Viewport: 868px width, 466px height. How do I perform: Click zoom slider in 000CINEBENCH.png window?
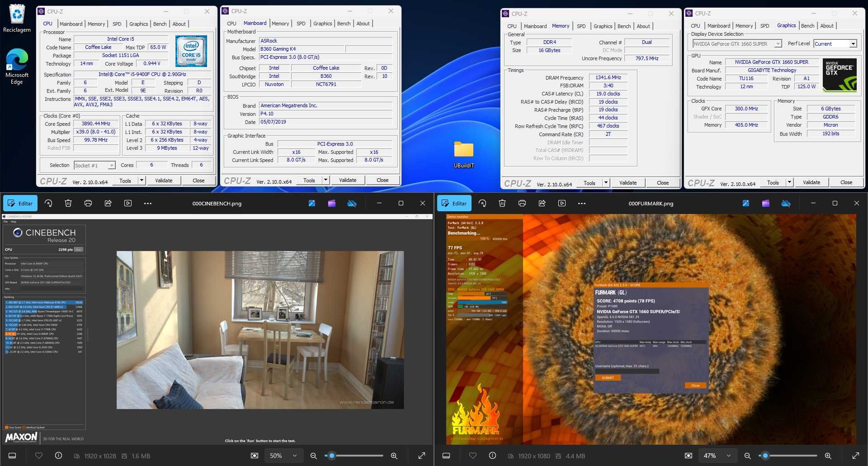[354, 456]
